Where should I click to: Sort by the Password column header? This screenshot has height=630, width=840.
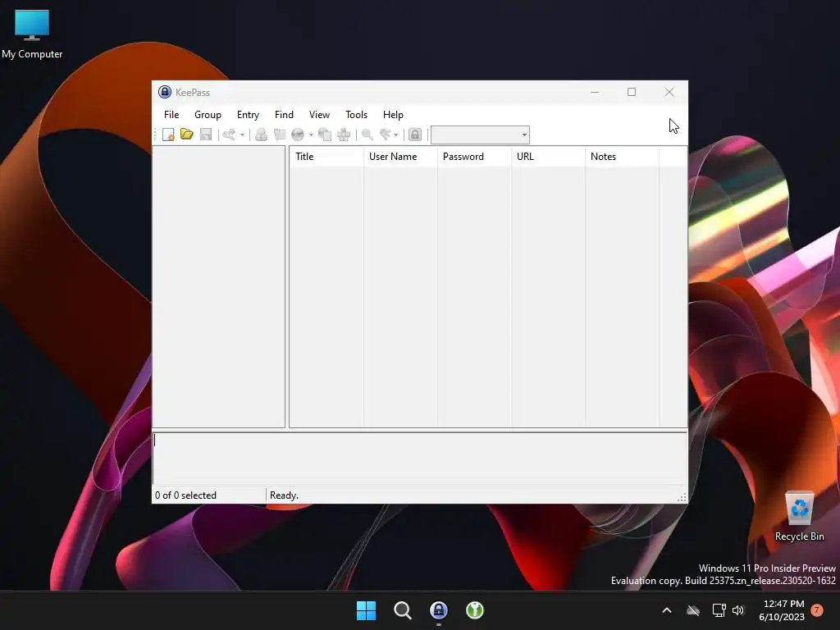point(474,157)
